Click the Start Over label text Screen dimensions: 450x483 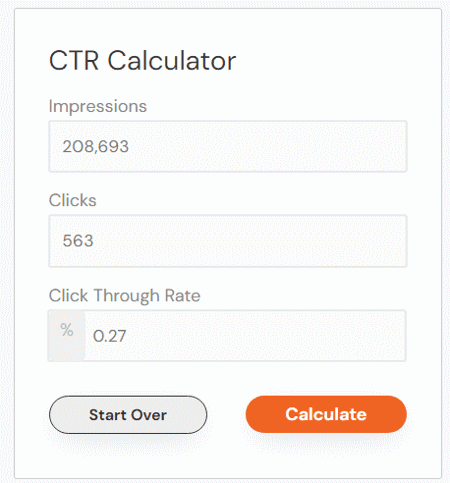coord(128,415)
